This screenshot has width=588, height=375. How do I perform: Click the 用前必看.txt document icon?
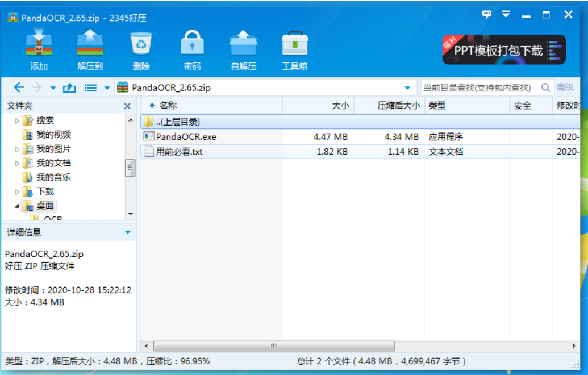tap(149, 152)
